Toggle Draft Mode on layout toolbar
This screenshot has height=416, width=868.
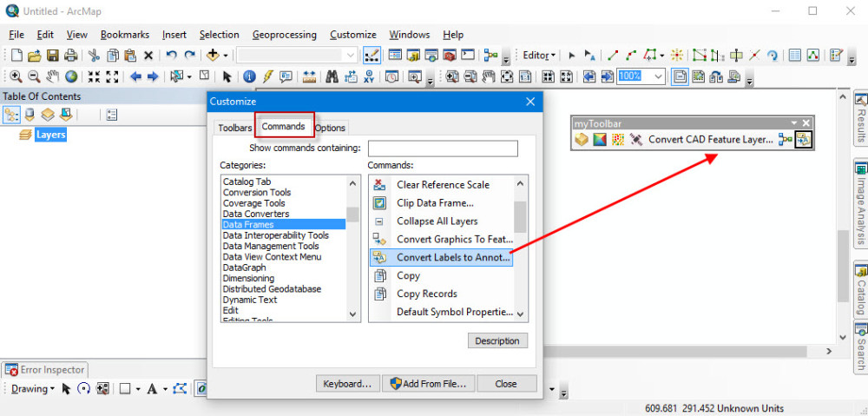point(680,76)
